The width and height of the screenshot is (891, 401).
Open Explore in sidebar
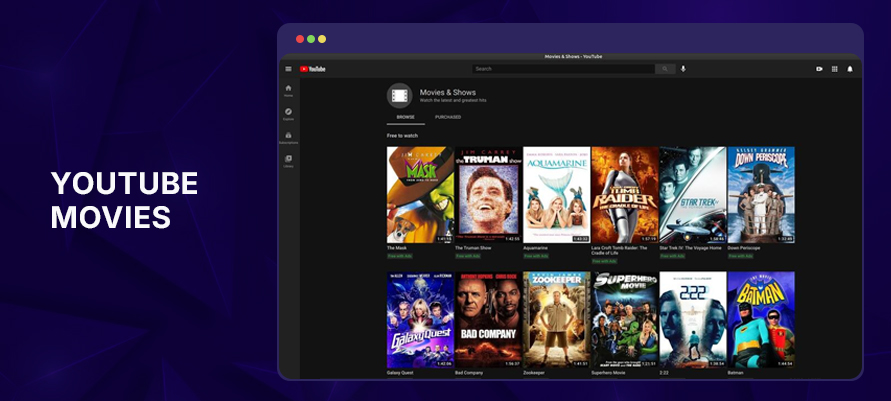tap(289, 114)
